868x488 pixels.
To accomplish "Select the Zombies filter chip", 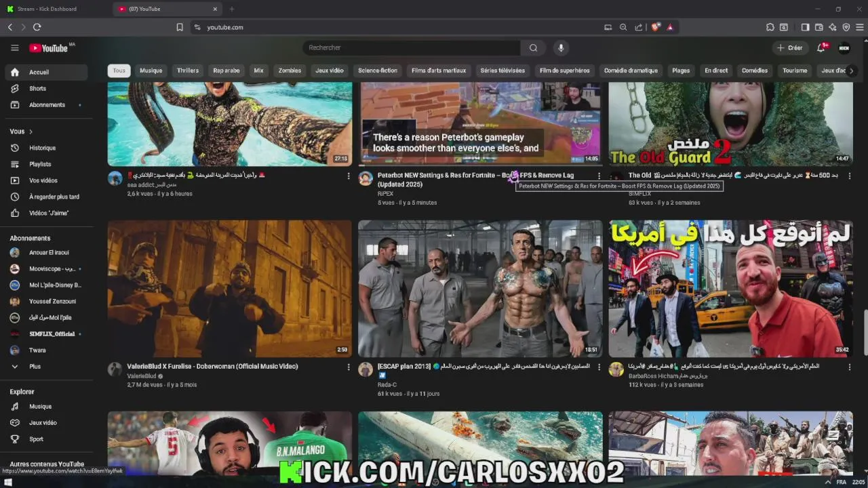I will click(x=290, y=70).
